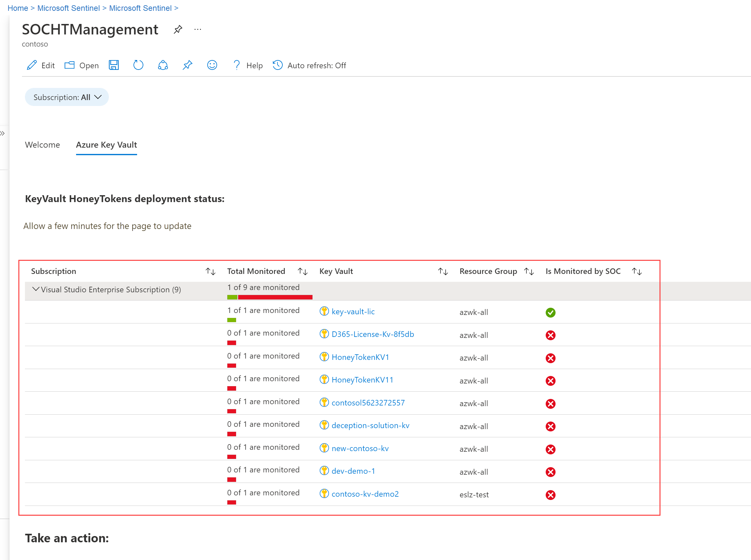751x560 pixels.
Task: Click green monitored bar in key-vault-lic row
Action: point(232,320)
